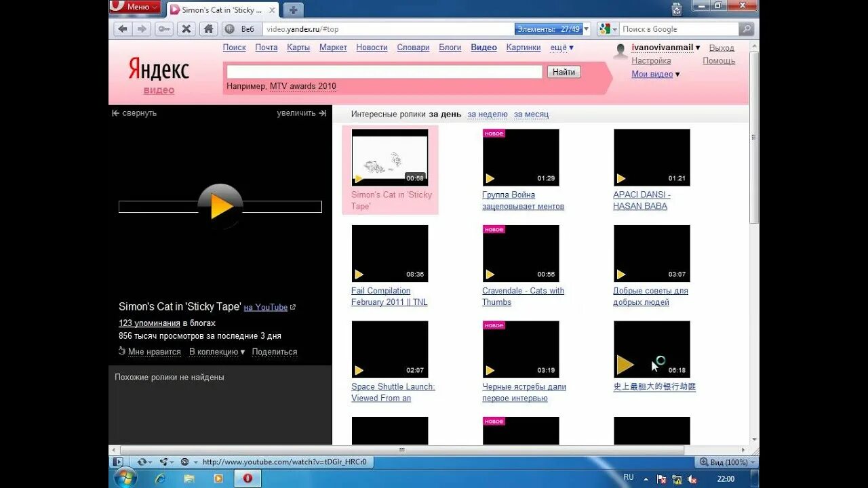The height and width of the screenshot is (488, 868).
Task: Filter interesting videos за неделю
Action: pyautogui.click(x=488, y=115)
